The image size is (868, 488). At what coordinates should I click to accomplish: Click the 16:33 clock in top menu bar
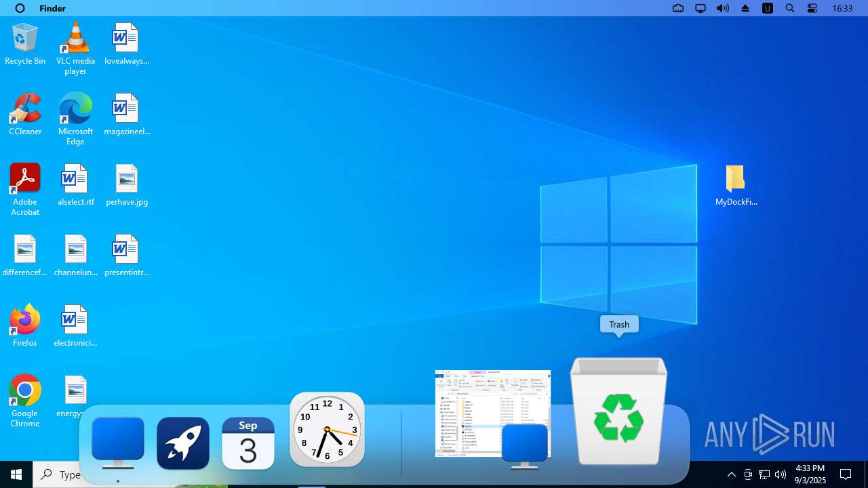tap(842, 8)
